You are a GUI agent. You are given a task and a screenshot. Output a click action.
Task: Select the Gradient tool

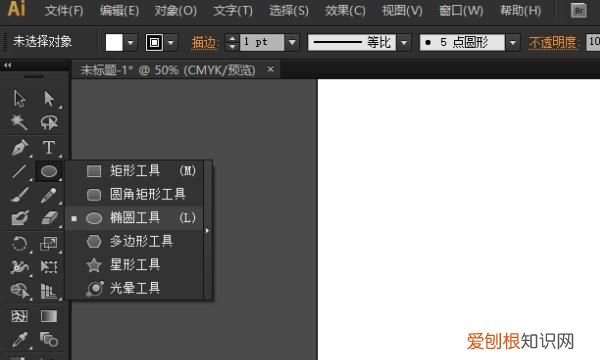coord(49,316)
